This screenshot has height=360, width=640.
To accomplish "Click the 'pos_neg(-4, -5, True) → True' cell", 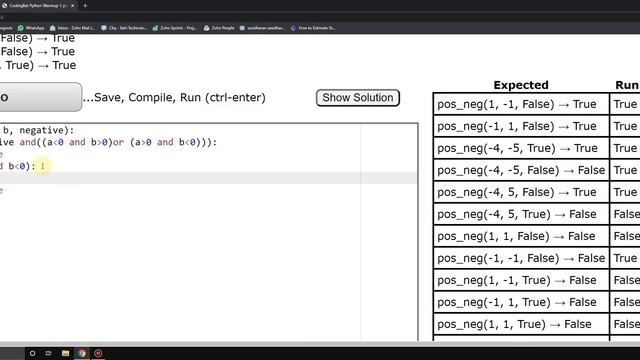I will coord(521,148).
